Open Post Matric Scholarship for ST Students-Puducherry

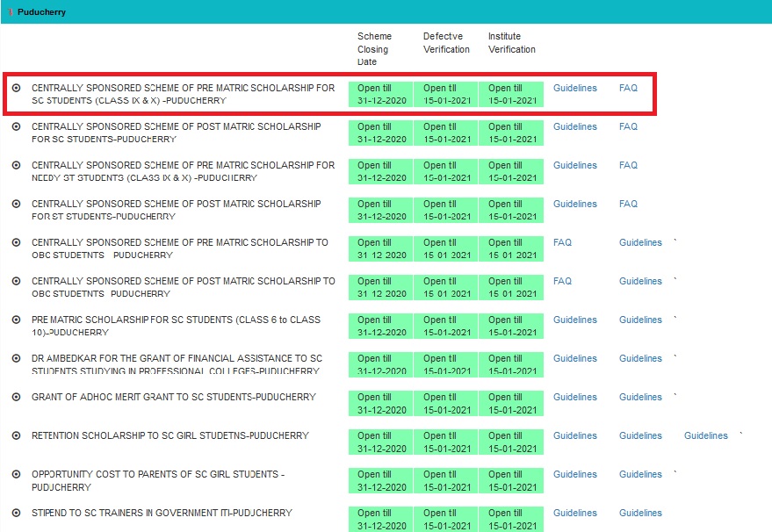(x=177, y=210)
